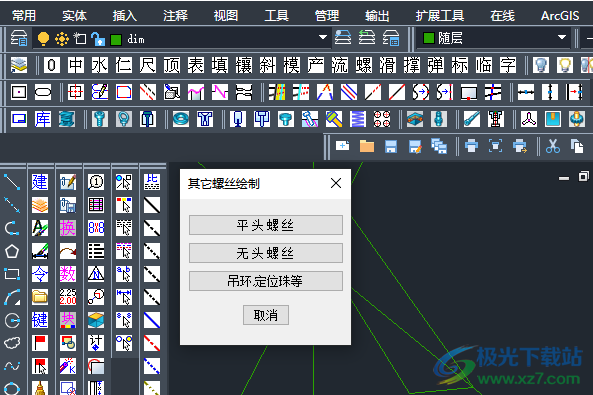Click the 0 layer toolbar button

tap(52, 65)
